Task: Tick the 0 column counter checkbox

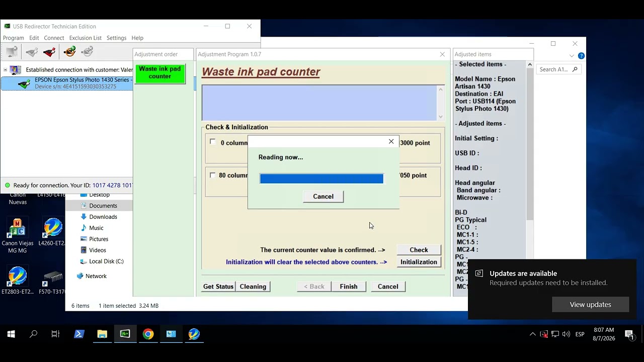Action: tap(212, 142)
